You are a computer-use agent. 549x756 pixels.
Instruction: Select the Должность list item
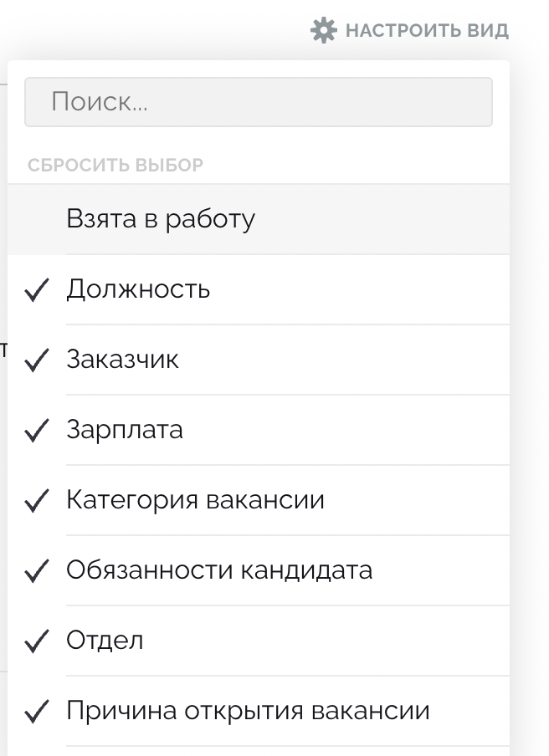259,289
